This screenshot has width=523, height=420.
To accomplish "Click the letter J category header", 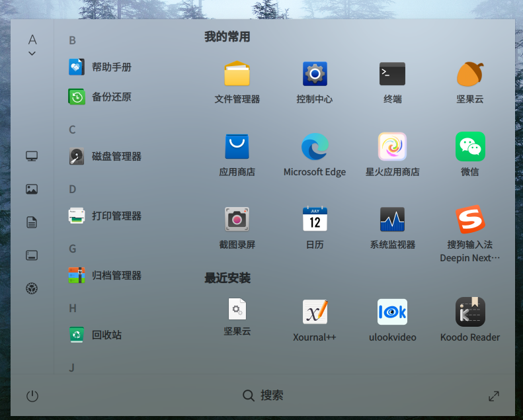I will click(71, 368).
